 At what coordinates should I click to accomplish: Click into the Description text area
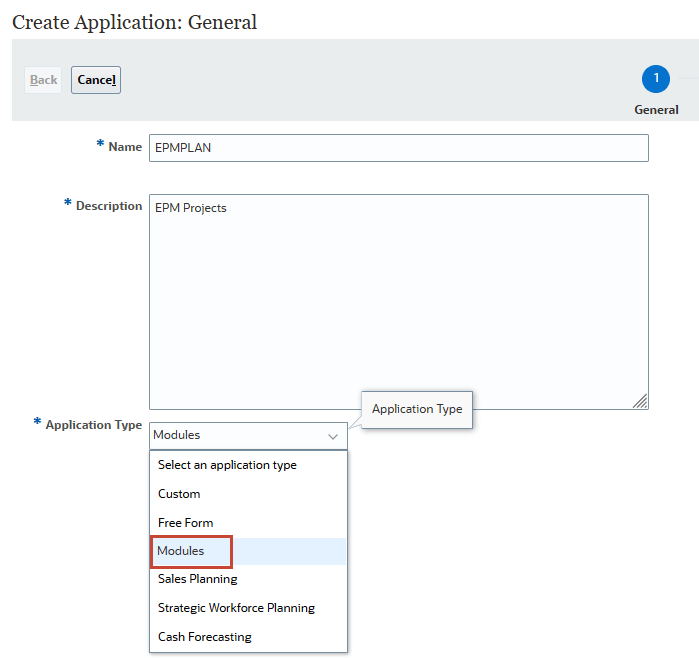399,302
